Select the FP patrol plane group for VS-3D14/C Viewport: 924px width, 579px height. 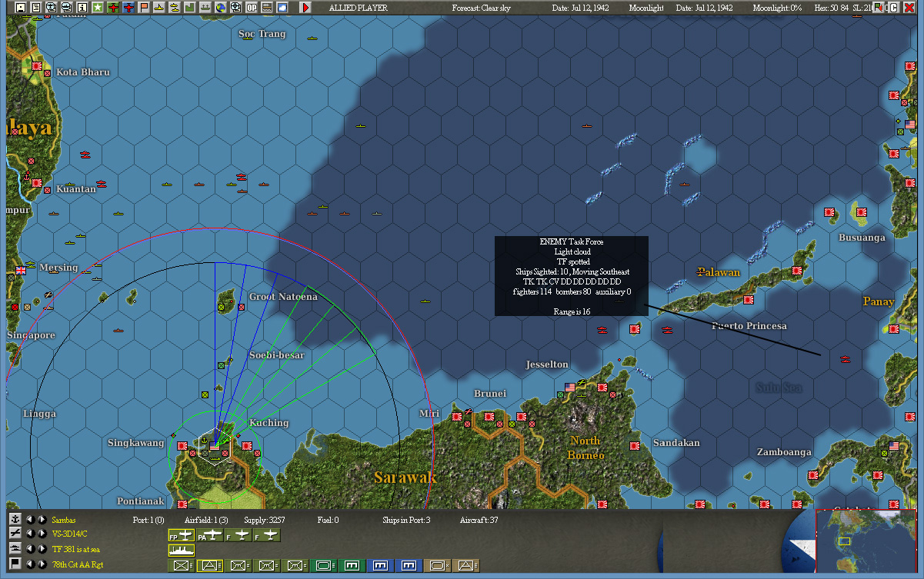click(x=182, y=537)
